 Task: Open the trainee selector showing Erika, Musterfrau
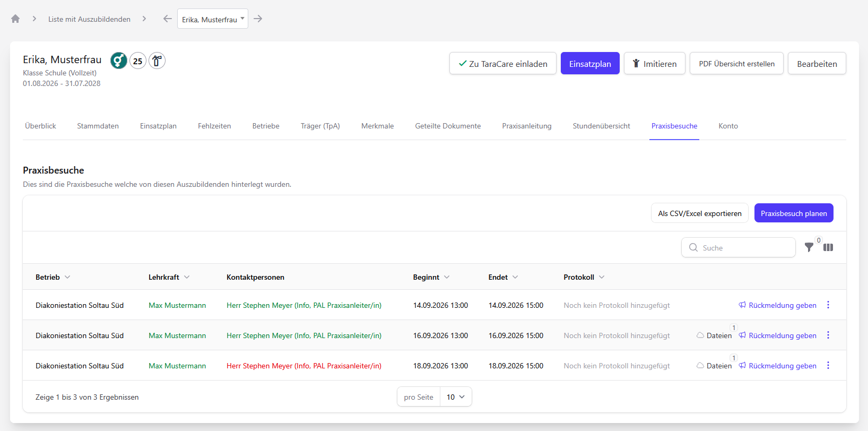pos(213,19)
